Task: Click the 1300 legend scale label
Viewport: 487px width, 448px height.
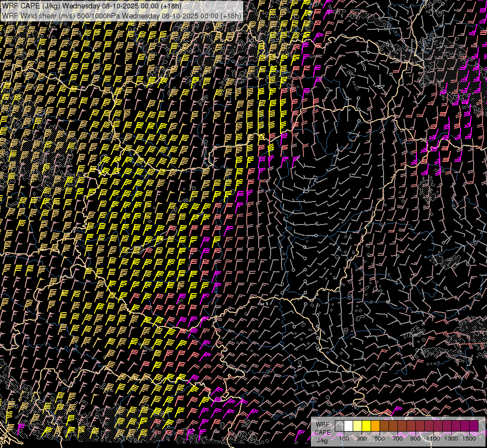Action: 451,439
